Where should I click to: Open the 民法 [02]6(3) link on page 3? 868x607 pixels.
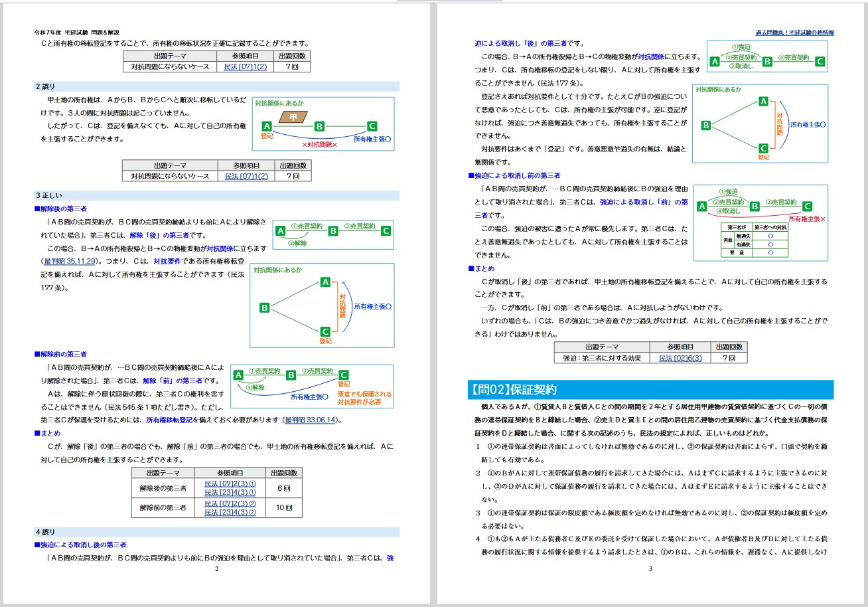point(680,358)
